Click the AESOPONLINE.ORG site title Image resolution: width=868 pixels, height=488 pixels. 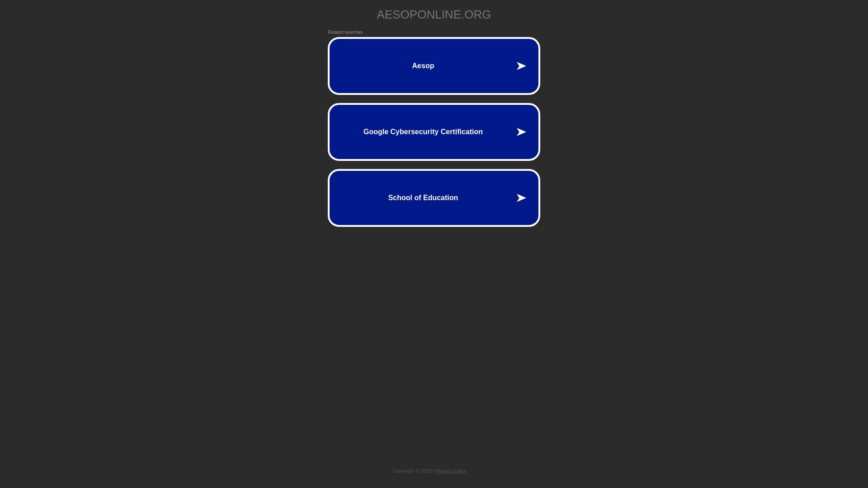[434, 14]
